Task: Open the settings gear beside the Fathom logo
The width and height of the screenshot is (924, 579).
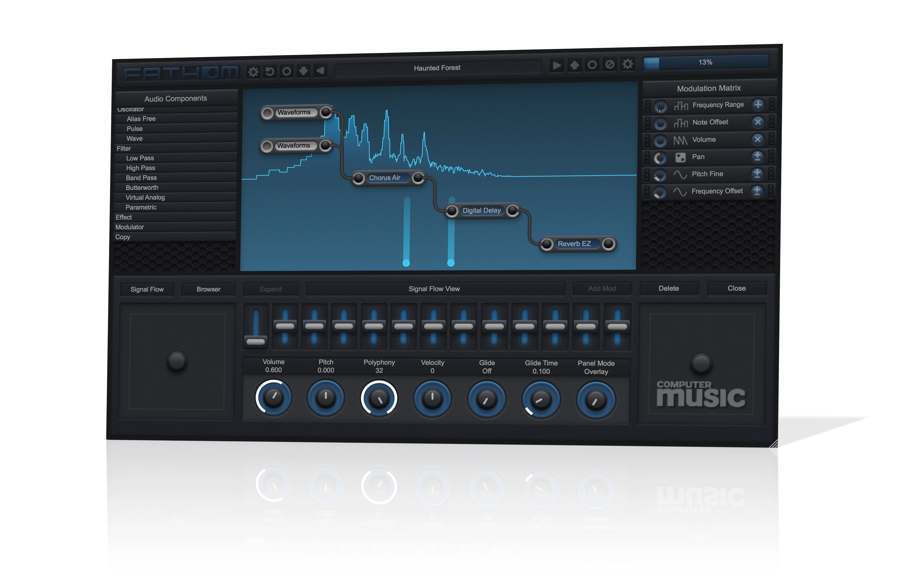Action: point(253,72)
